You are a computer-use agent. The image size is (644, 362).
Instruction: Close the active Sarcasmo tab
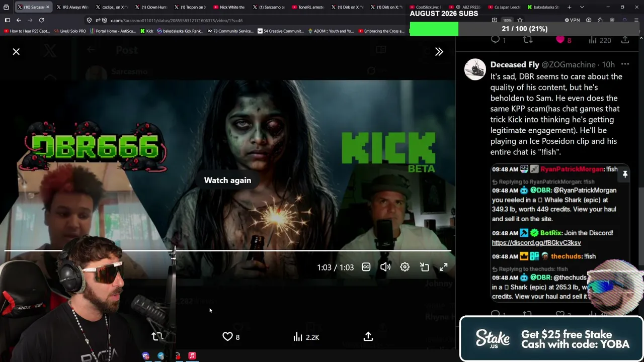point(48,7)
